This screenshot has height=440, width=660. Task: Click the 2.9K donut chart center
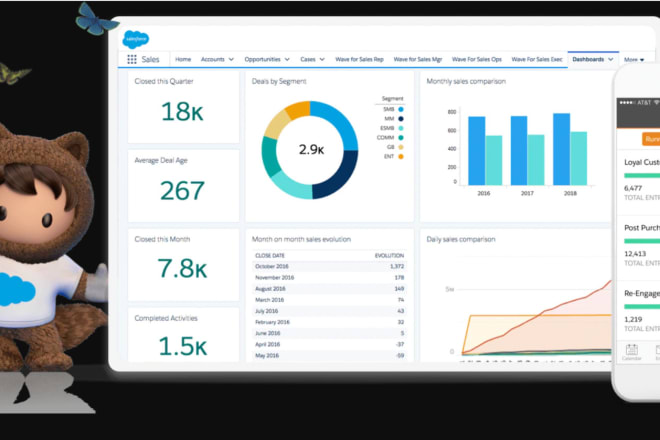coord(311,149)
